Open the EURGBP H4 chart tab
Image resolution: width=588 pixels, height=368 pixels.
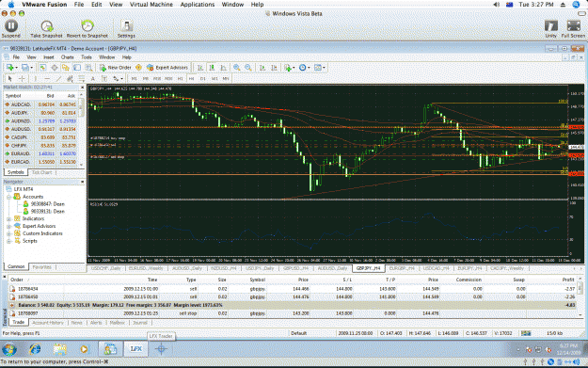pyautogui.click(x=402, y=268)
